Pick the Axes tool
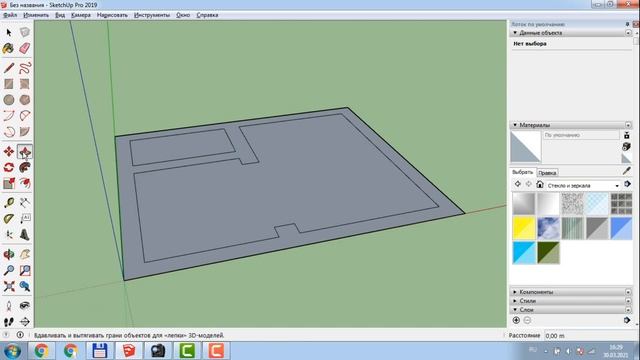Viewport: 640px width, 360px height. click(9, 234)
